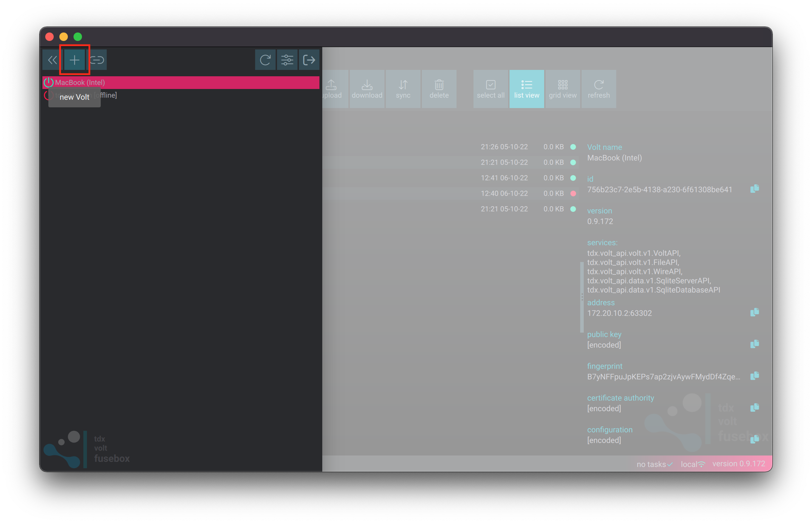Click green status dot on 21:26 row
Screen dimensions: 812x524
tap(573, 147)
